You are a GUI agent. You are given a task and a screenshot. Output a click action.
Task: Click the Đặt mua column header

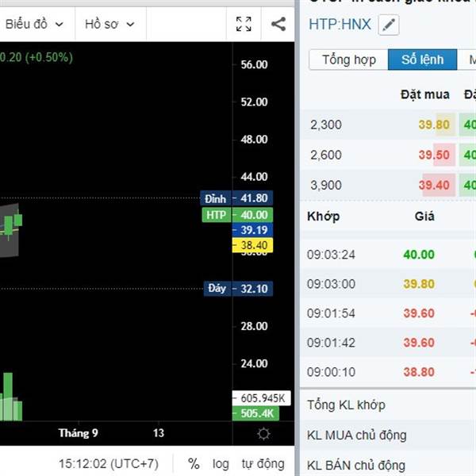425,94
